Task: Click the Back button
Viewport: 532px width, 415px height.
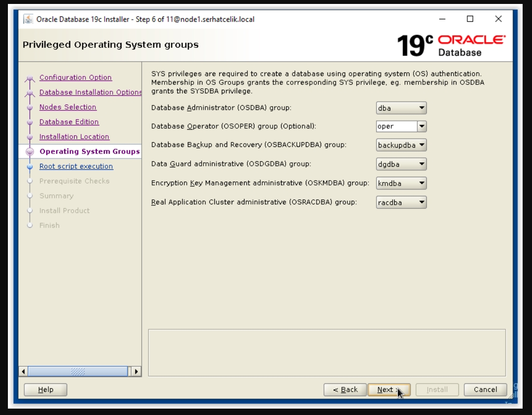Action: click(x=345, y=389)
